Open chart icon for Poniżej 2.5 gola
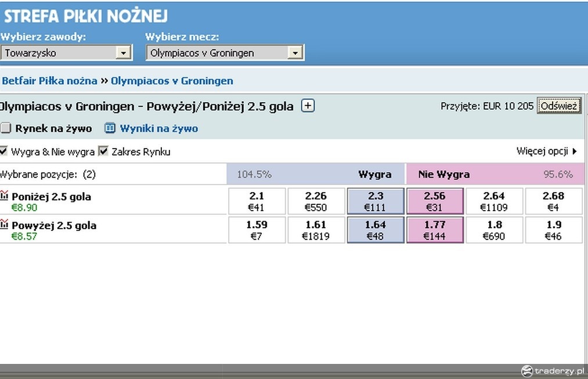 (4, 196)
